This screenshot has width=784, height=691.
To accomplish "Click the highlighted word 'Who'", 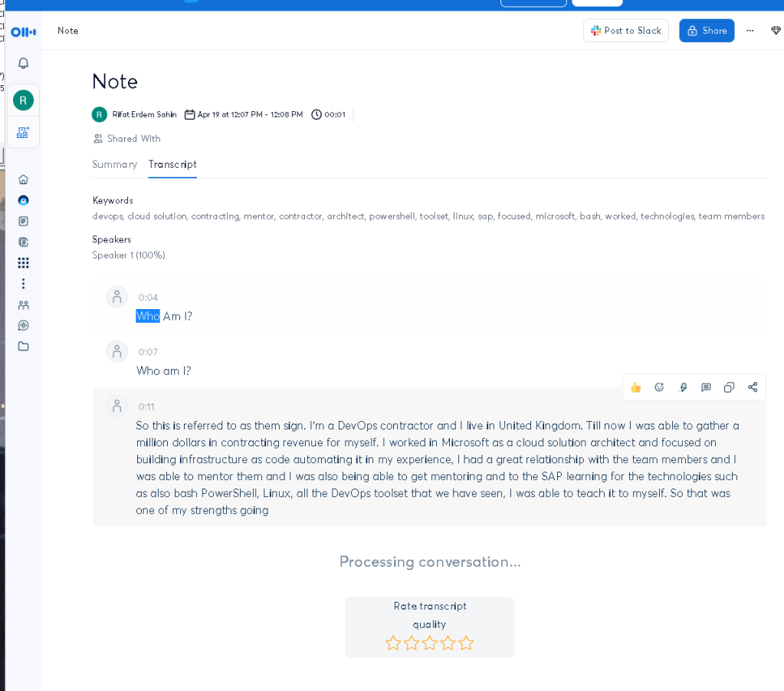I will (148, 316).
